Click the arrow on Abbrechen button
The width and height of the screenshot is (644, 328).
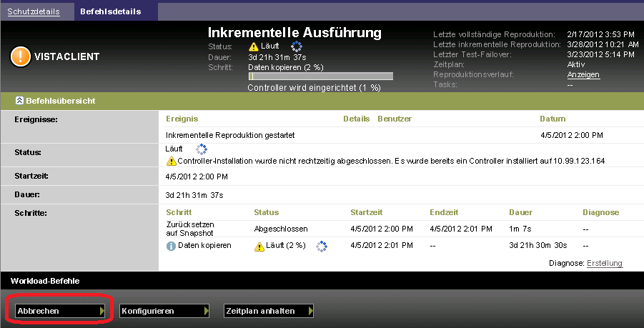(x=102, y=311)
